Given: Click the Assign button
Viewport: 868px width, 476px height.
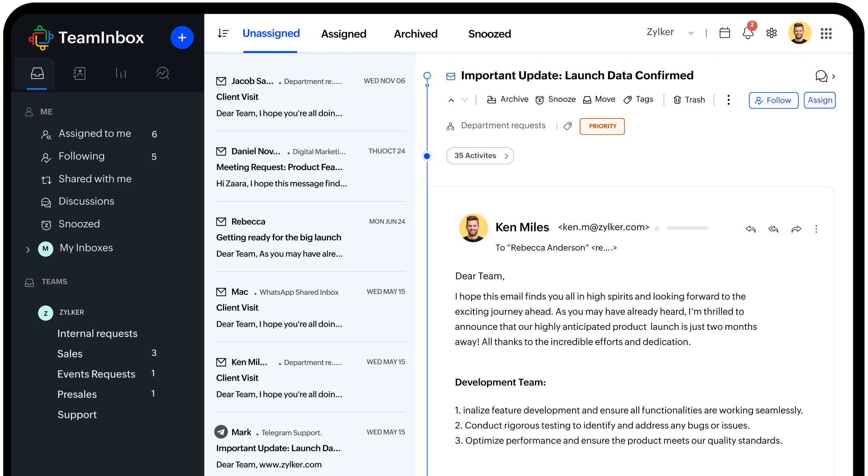Looking at the screenshot, I should 819,100.
